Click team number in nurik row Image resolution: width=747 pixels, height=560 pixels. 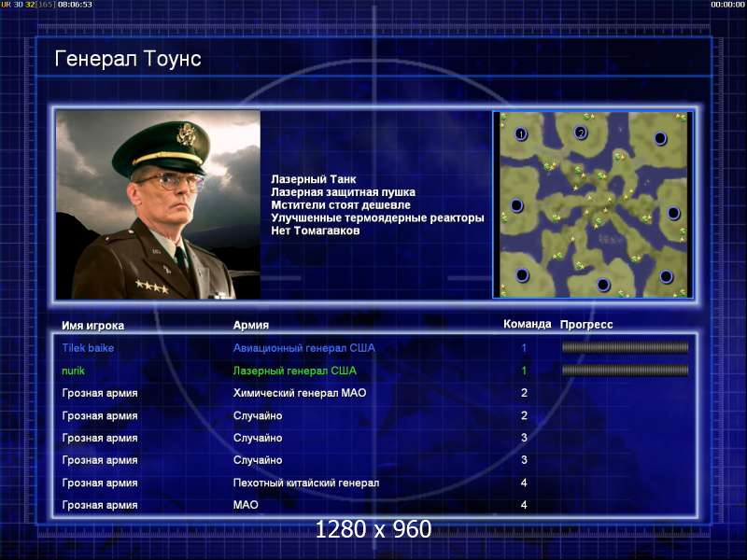[524, 371]
